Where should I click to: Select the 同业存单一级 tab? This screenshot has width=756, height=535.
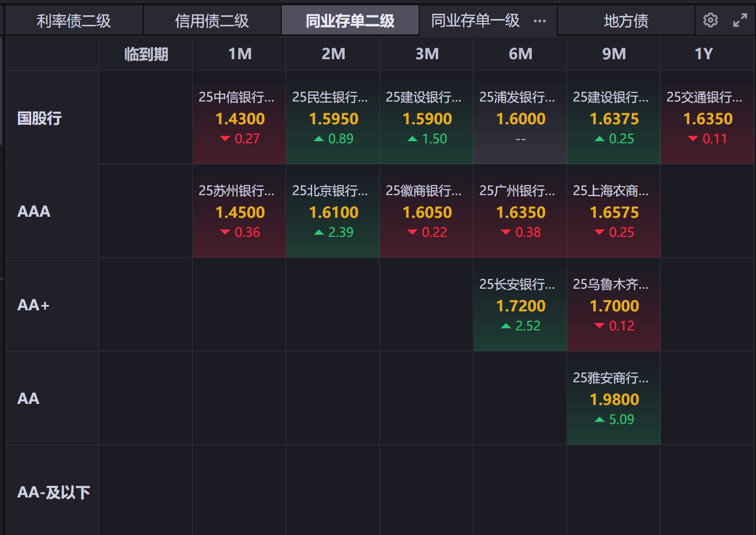(x=475, y=21)
